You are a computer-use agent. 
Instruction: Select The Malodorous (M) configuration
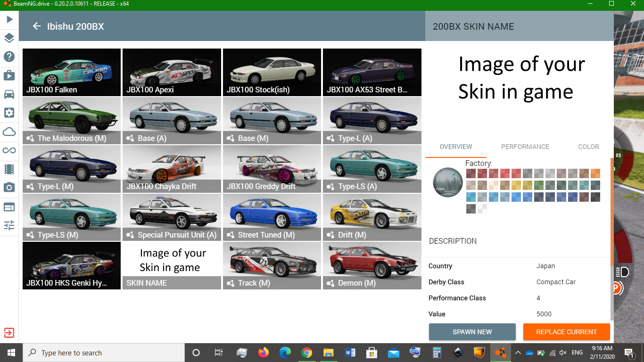click(72, 121)
